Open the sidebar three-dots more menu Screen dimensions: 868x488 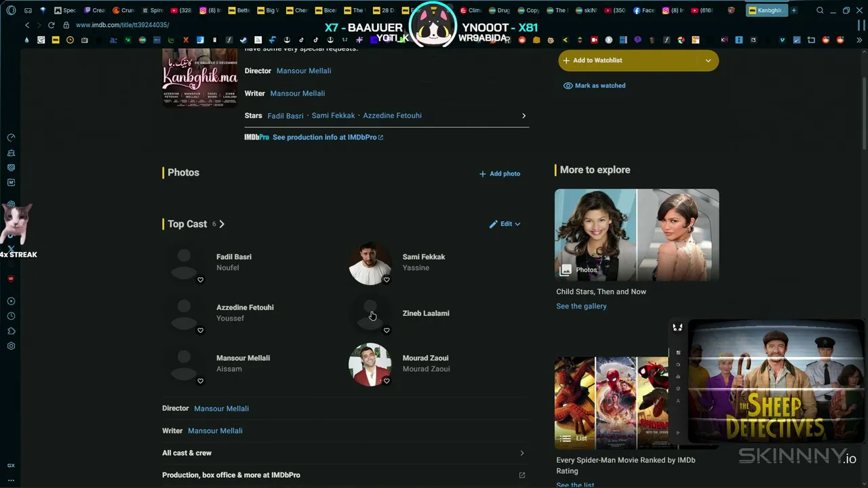(11, 480)
